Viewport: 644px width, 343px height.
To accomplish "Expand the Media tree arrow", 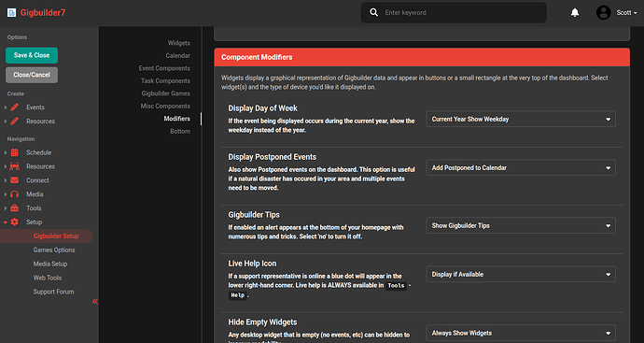I will [6, 194].
